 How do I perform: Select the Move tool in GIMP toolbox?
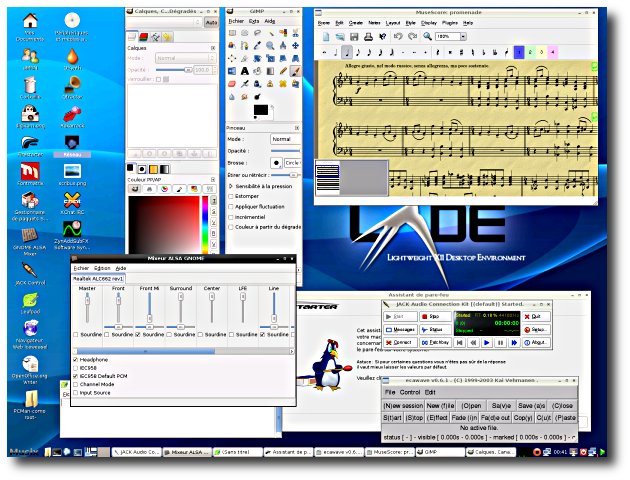coord(296,45)
